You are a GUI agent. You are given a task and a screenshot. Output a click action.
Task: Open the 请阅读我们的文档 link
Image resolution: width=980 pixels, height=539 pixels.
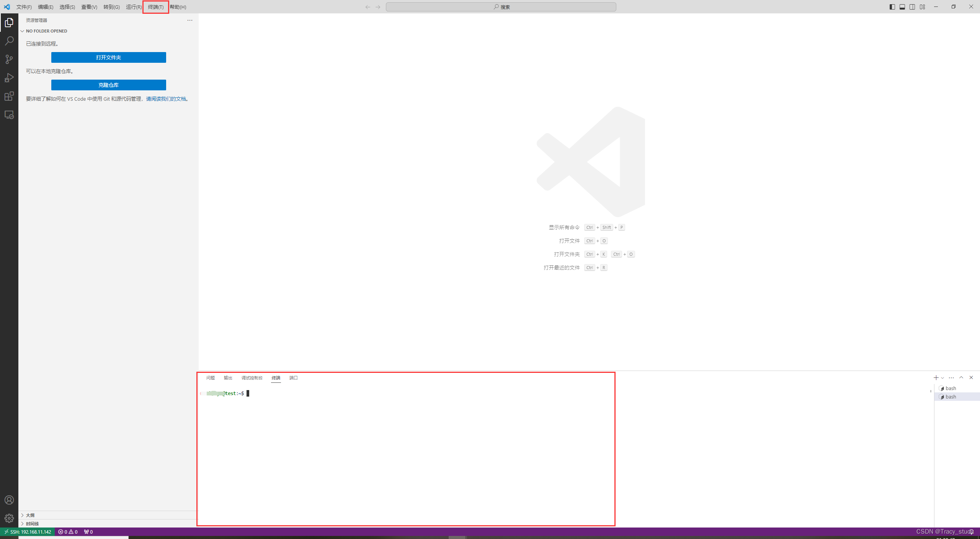tap(166, 99)
